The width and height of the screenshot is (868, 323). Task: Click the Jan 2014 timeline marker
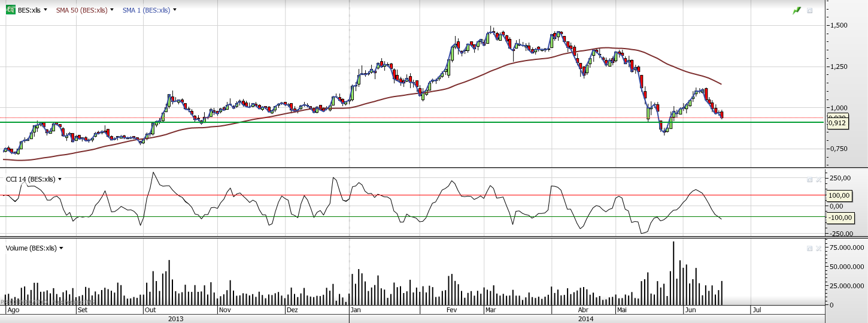(356, 310)
